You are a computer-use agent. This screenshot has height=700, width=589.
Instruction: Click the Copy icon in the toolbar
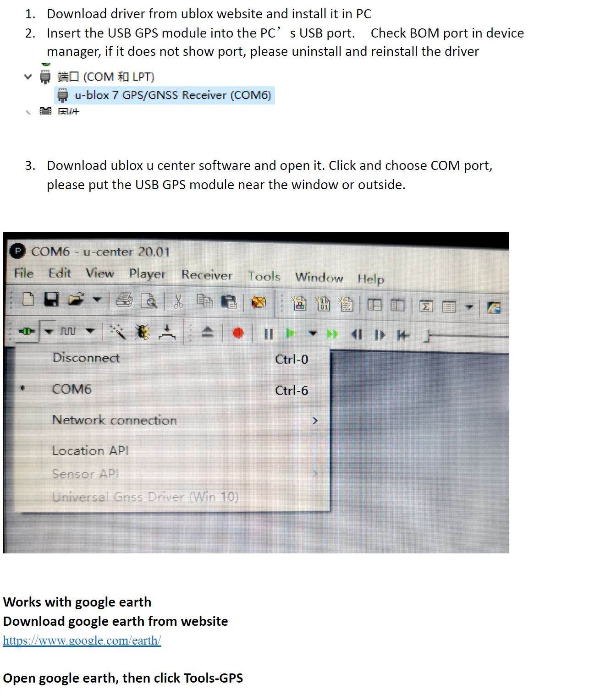coord(204,301)
